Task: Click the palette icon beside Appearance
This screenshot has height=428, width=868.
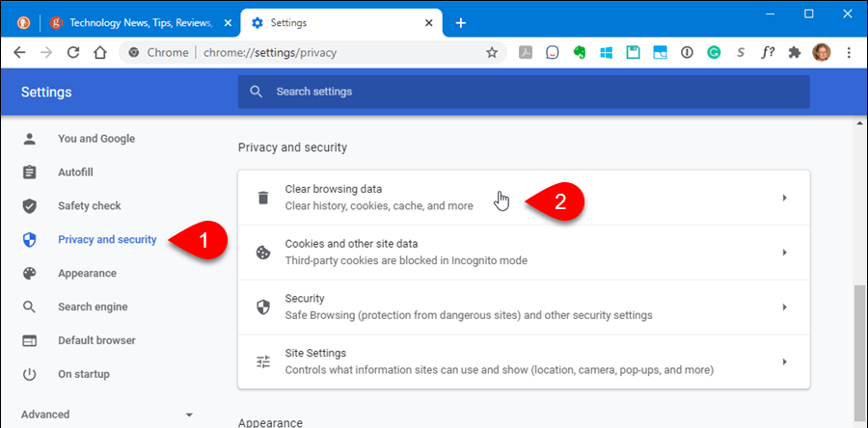Action: 29,273
